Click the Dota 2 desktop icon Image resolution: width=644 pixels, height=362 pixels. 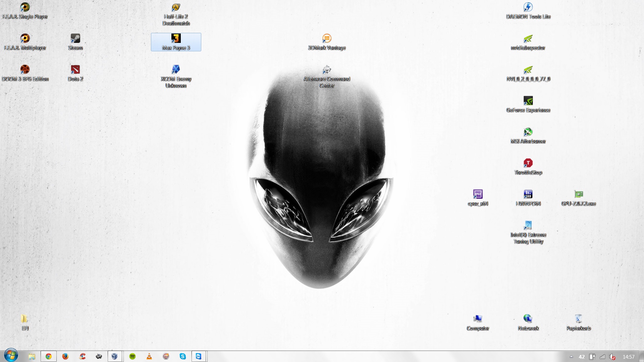(x=75, y=73)
